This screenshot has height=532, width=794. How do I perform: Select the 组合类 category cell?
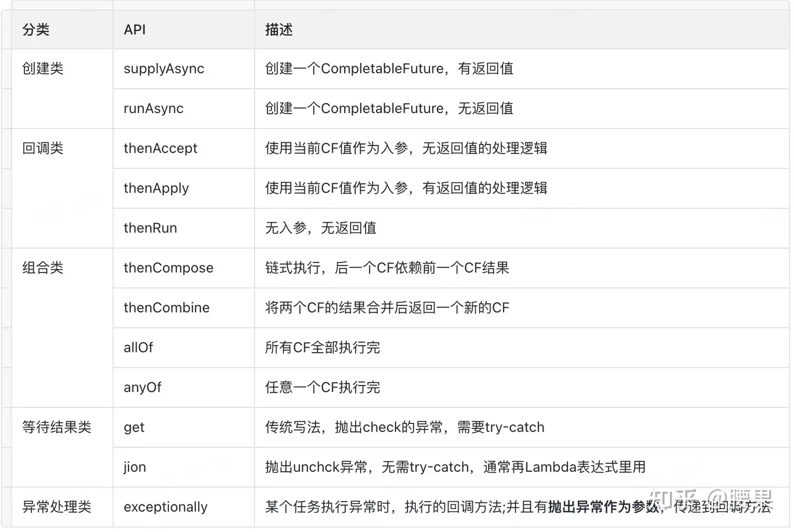[x=43, y=268]
